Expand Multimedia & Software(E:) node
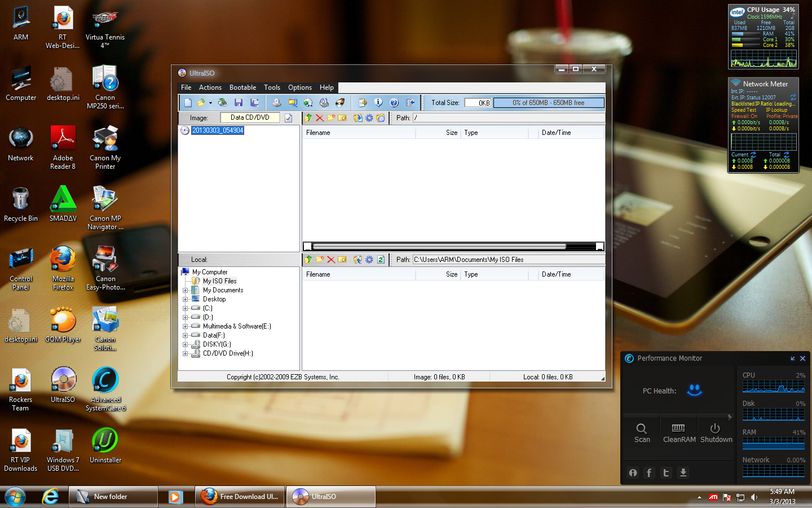This screenshot has width=812, height=508. (x=185, y=326)
